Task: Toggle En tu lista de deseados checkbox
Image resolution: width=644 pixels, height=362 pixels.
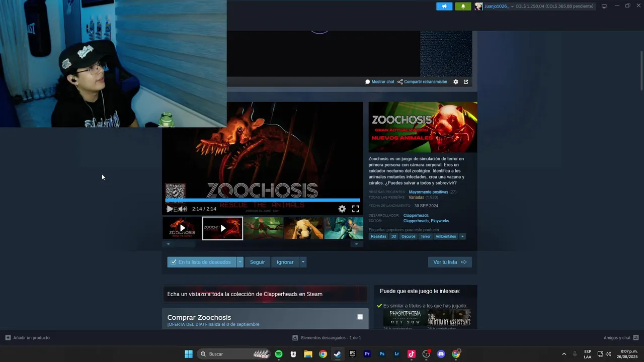Action: 174,262
